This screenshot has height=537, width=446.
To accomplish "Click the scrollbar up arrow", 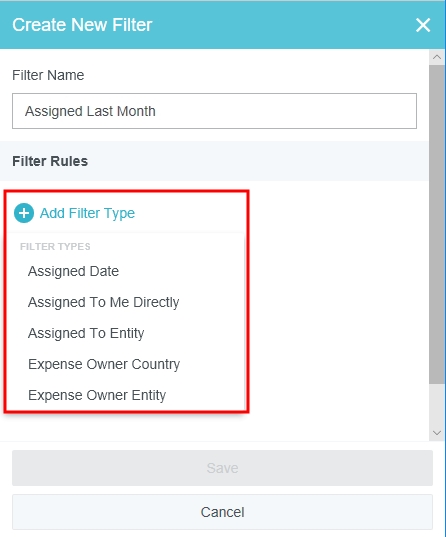I will coord(437,57).
